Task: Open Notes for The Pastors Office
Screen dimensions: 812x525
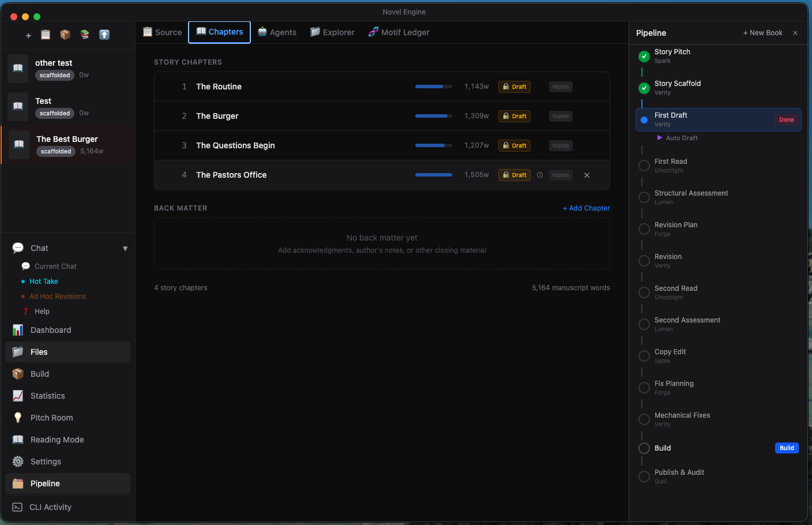Action: 561,175
